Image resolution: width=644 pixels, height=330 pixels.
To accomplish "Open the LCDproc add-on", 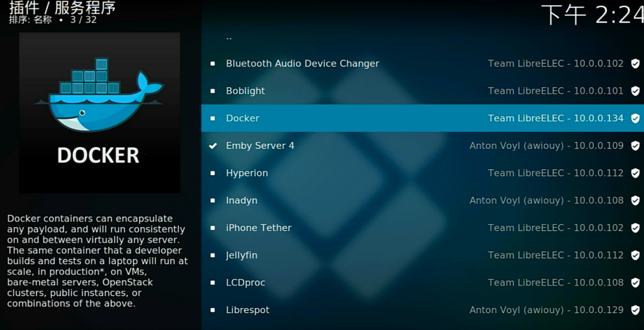I will pos(422,283).
